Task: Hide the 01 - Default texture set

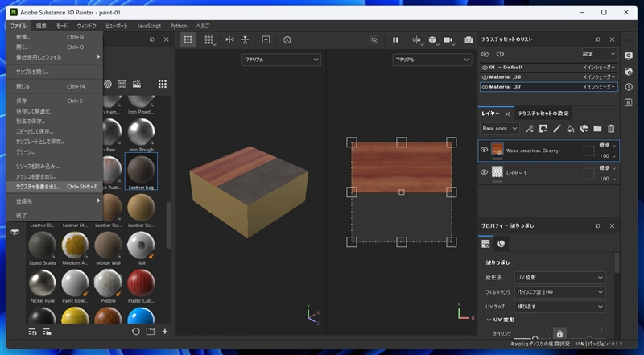Action: point(485,68)
